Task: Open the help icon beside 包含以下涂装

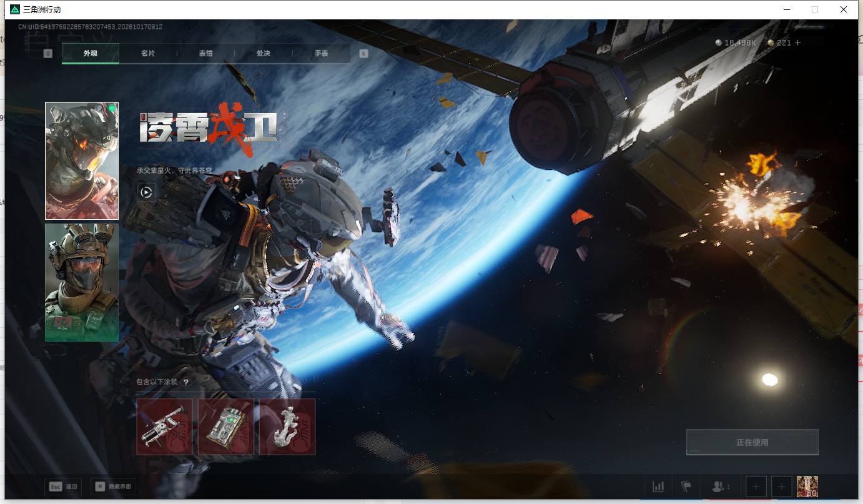Action: pyautogui.click(x=185, y=382)
